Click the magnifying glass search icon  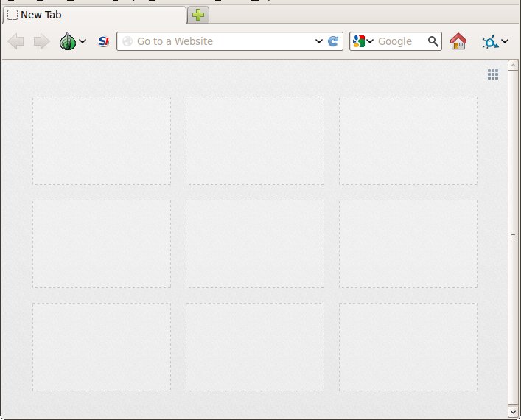click(x=433, y=41)
